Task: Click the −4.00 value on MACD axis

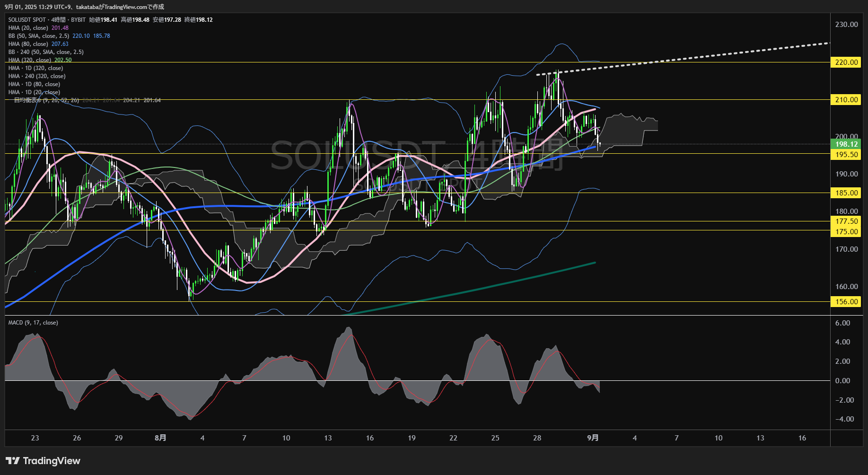Action: pos(844,419)
